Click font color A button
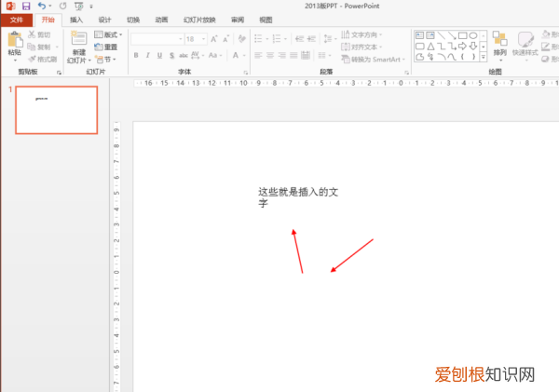The width and height of the screenshot is (559, 392). pyautogui.click(x=236, y=55)
